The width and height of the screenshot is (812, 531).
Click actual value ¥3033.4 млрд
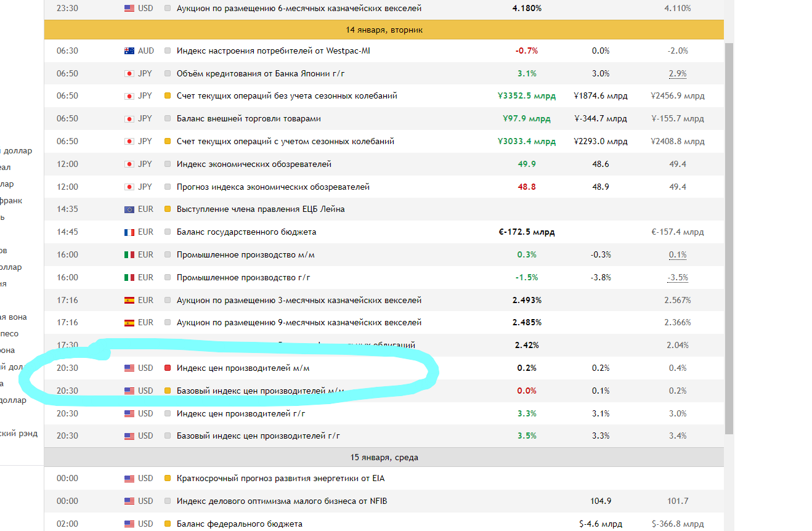[x=527, y=142]
